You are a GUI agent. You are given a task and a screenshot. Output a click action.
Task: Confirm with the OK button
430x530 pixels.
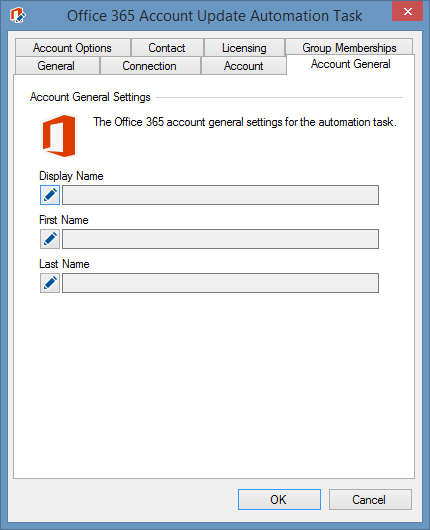[279, 499]
